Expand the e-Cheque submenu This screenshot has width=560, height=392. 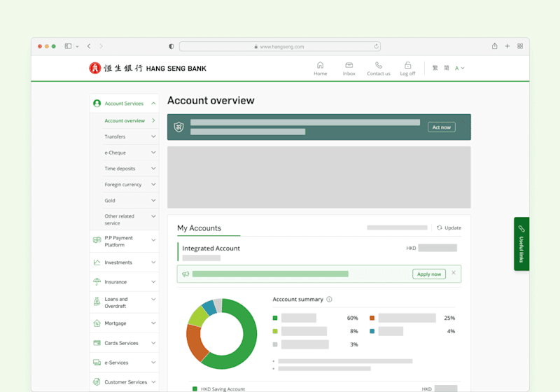[x=153, y=153]
